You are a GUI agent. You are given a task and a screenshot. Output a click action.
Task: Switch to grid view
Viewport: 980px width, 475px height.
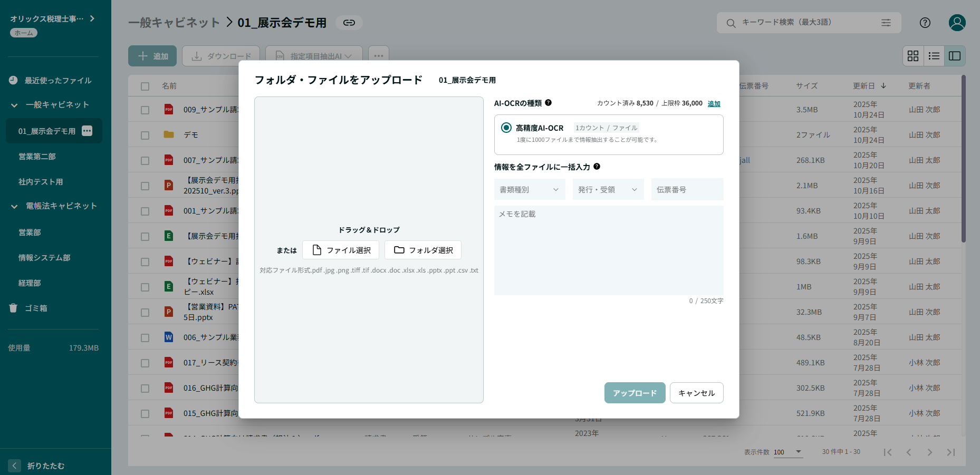pyautogui.click(x=913, y=56)
